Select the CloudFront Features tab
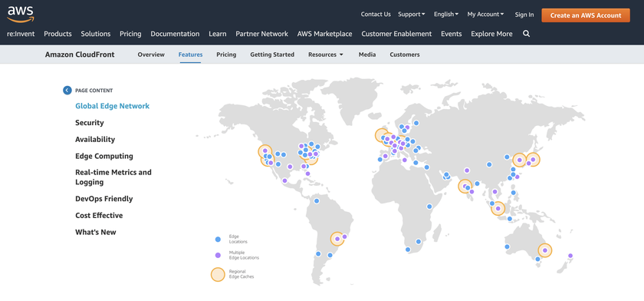Screen dimensions: 644x301 pyautogui.click(x=190, y=55)
